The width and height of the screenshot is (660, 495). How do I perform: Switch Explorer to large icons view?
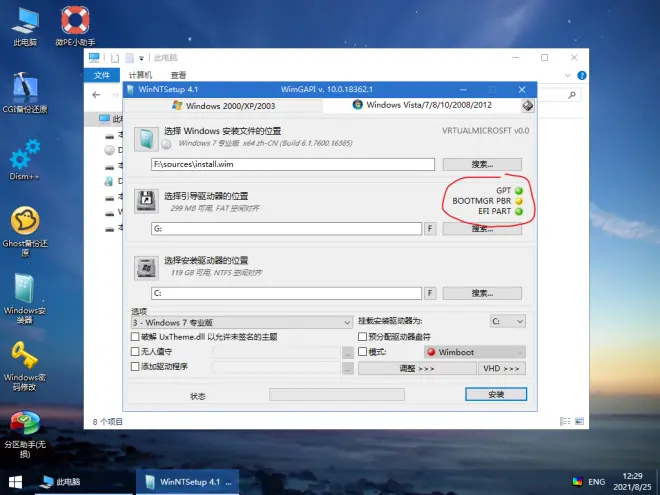tap(579, 421)
